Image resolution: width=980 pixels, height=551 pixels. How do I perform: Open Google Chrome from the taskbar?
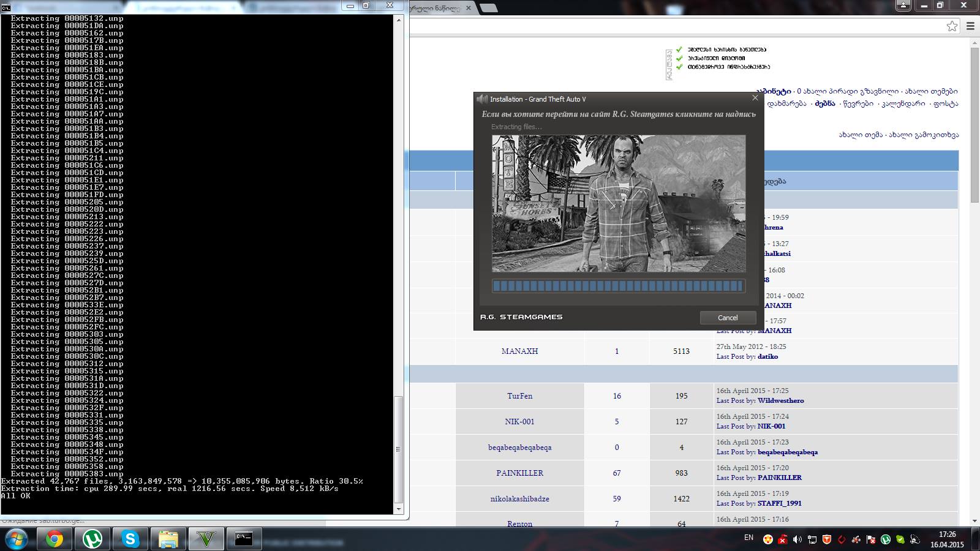(x=54, y=539)
